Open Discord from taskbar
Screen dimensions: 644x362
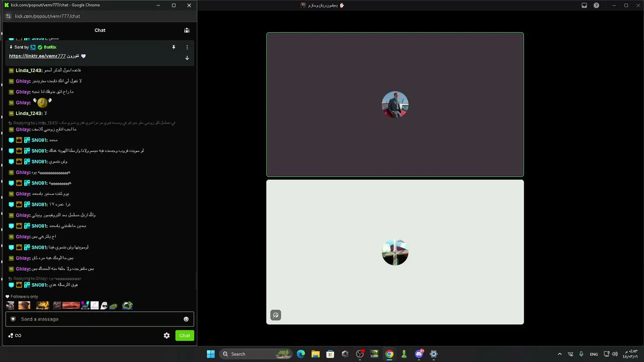tap(419, 354)
